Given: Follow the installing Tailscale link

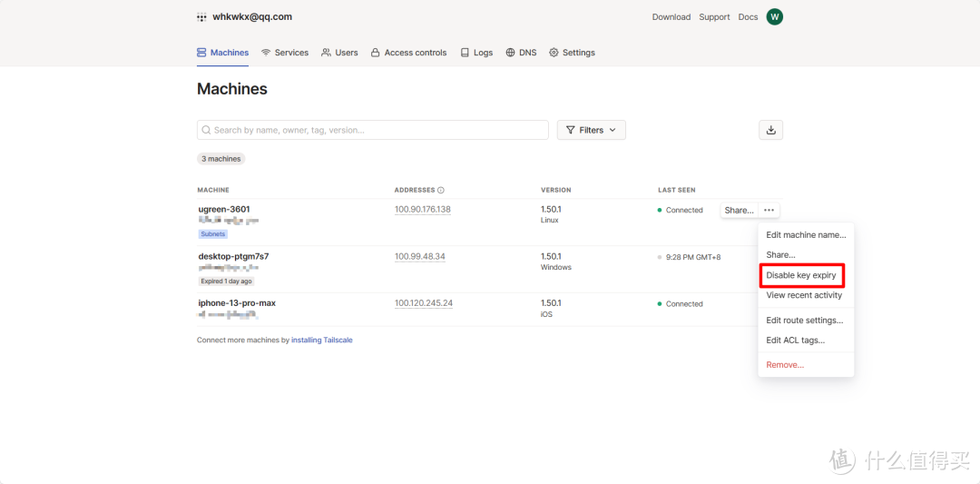Looking at the screenshot, I should (321, 341).
